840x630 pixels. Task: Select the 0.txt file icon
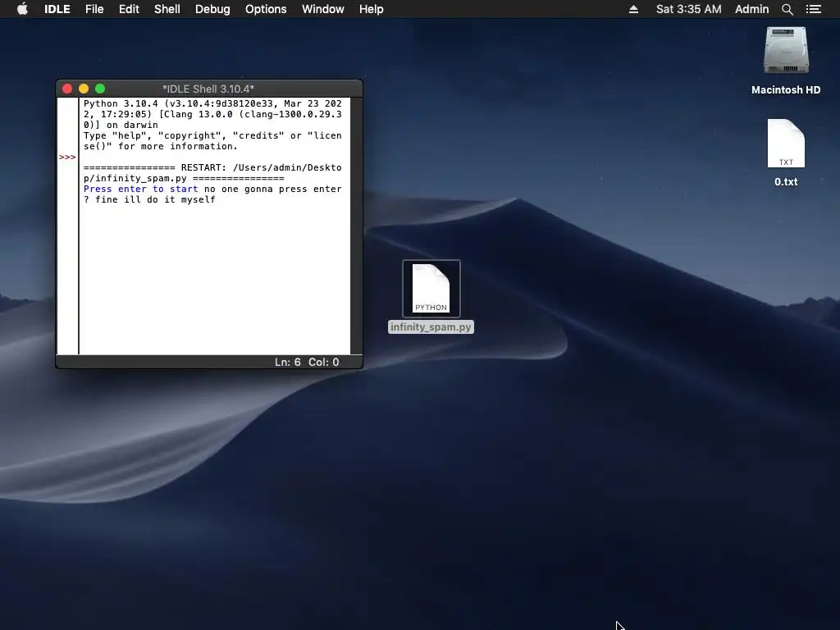coord(786,143)
